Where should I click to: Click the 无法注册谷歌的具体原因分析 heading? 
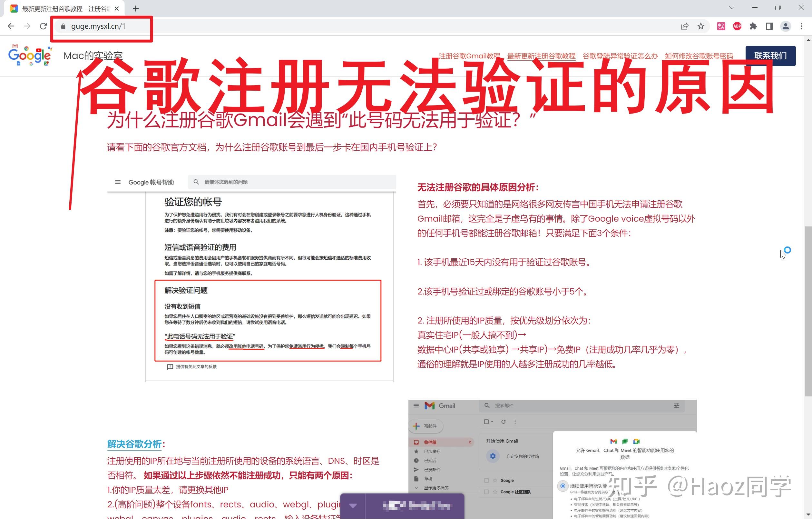click(x=478, y=187)
